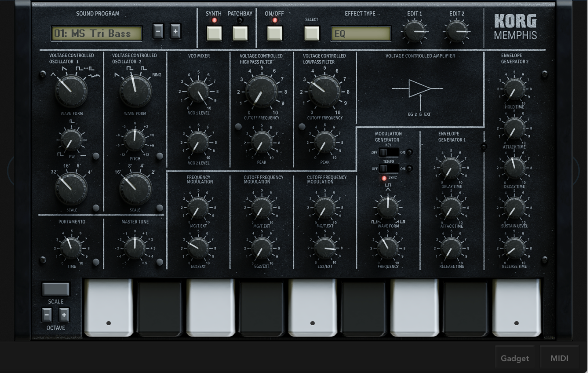The image size is (588, 373).
Task: Click the Envelope Generator 2 HOLD TIME knob
Action: [514, 89]
